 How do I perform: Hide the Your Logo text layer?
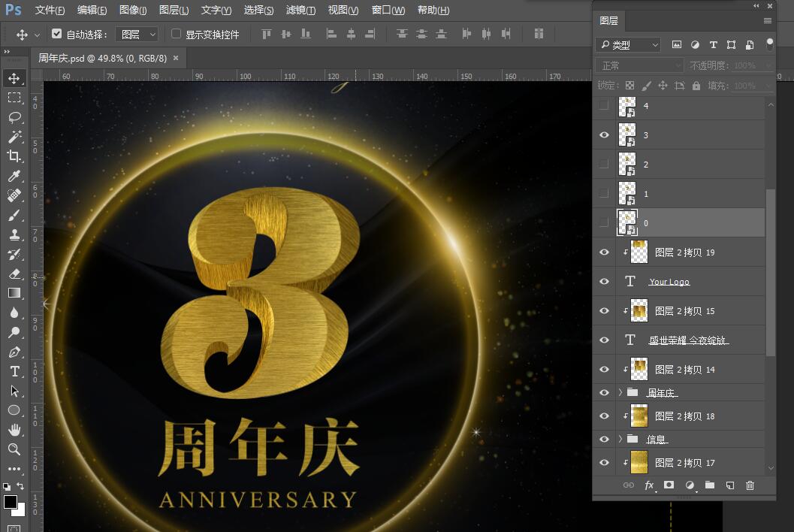point(604,281)
